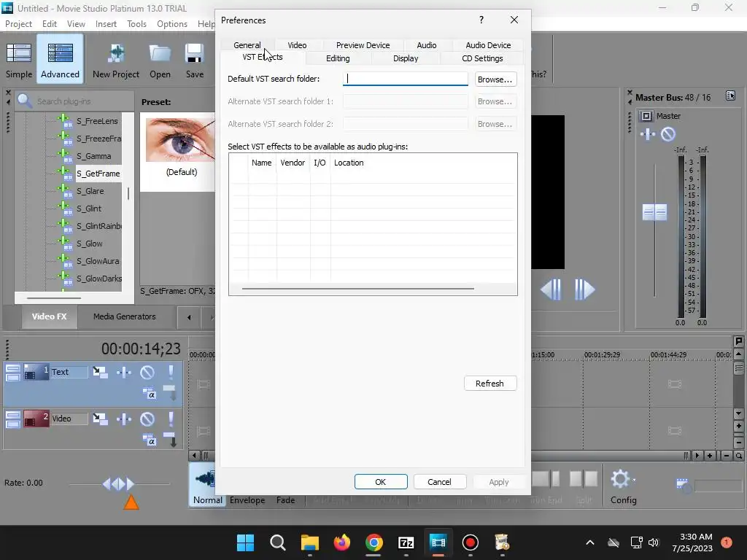This screenshot has height=560, width=747.
Task: Open Video track motion icon
Action: [100, 419]
